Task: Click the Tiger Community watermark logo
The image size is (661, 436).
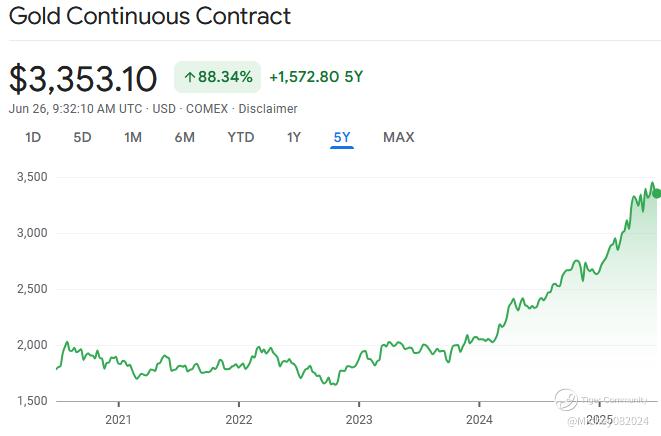Action: [x=566, y=400]
